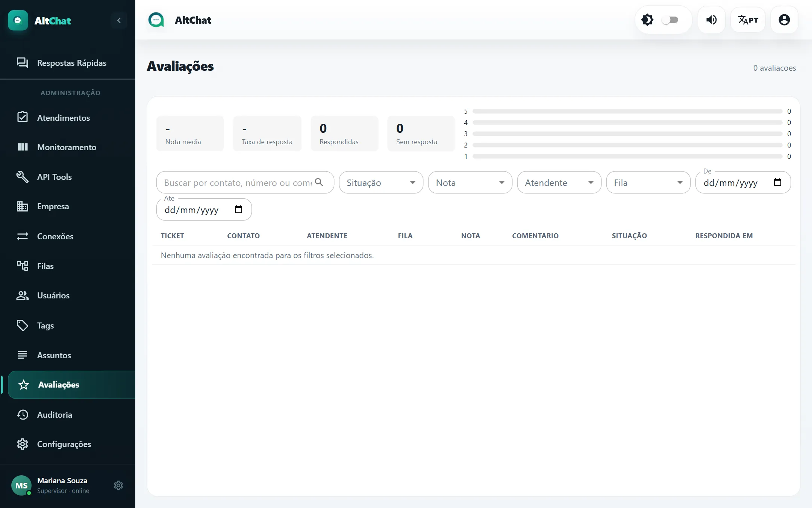Click the Filas tree icon
Screen dimensions: 812x508
pyautogui.click(x=23, y=266)
